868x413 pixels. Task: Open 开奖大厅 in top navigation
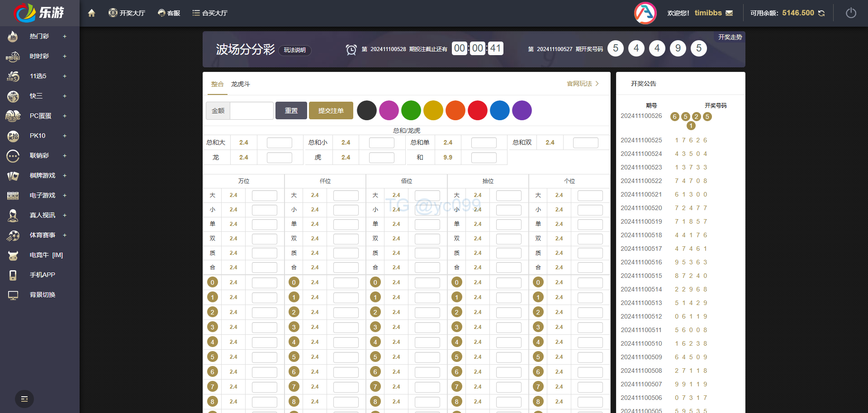point(127,13)
